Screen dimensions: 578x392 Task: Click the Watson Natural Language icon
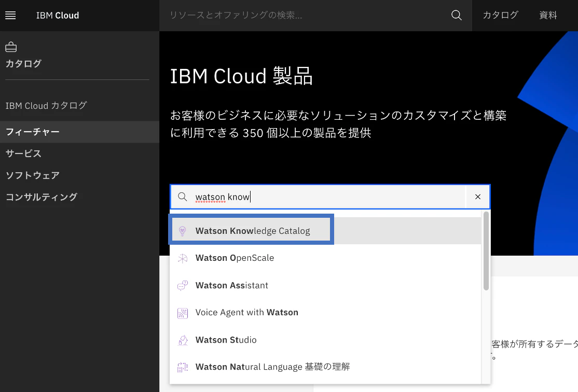click(x=183, y=367)
